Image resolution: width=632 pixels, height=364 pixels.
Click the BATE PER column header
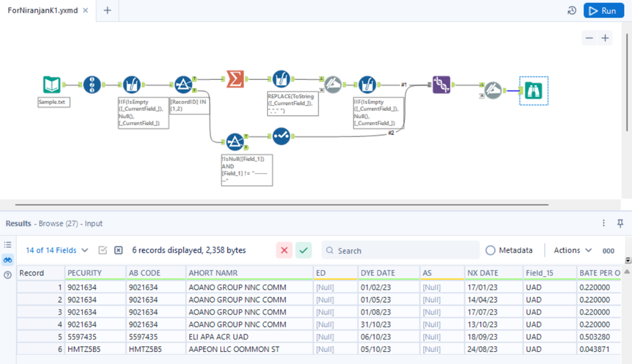coord(599,273)
